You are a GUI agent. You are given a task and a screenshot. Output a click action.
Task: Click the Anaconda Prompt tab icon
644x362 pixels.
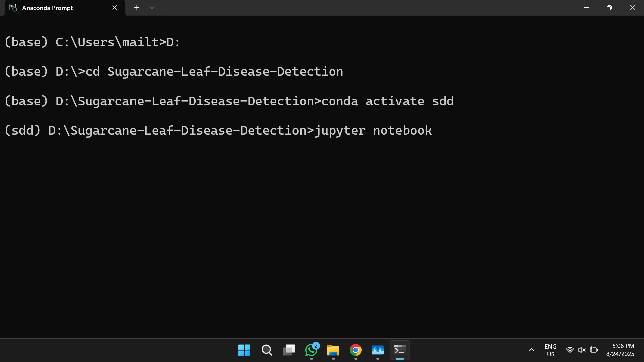pos(13,8)
